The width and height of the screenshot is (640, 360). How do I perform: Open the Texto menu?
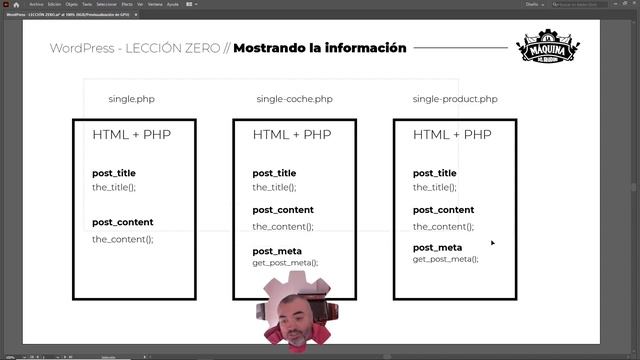pyautogui.click(x=87, y=4)
